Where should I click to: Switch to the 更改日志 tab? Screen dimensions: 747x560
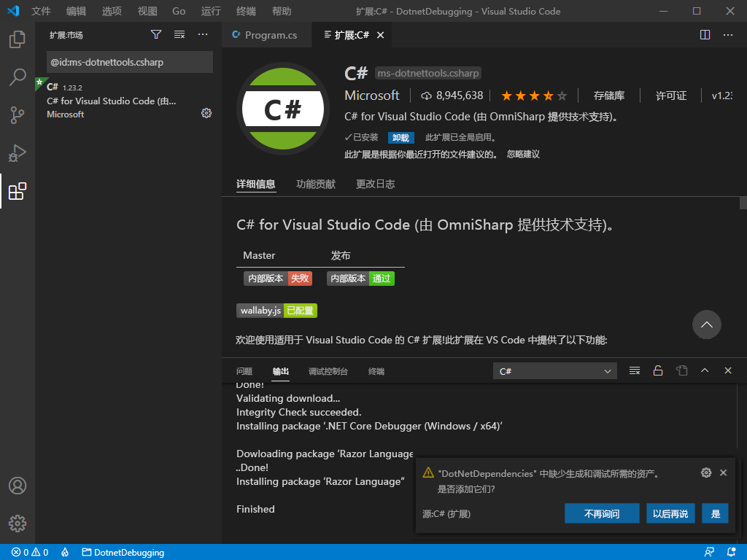375,184
